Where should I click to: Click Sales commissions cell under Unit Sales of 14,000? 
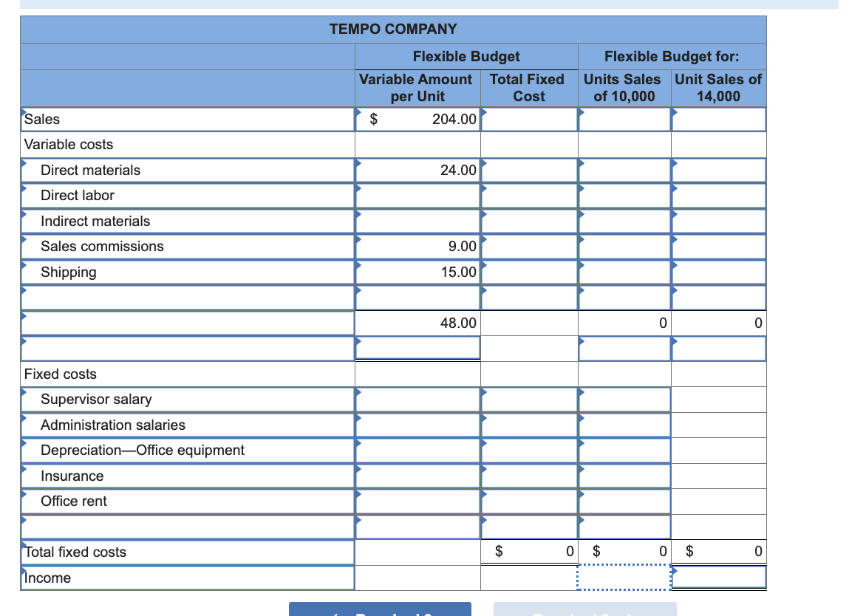pos(718,246)
